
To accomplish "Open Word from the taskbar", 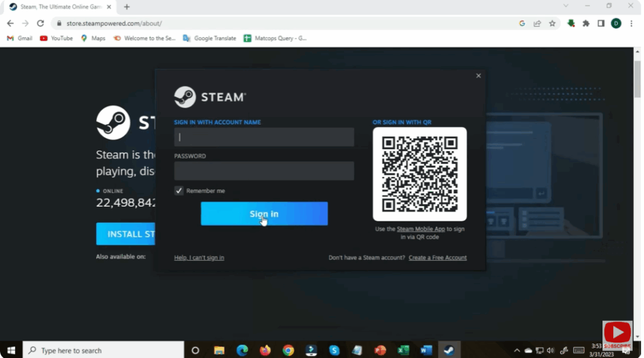I will coord(426,350).
